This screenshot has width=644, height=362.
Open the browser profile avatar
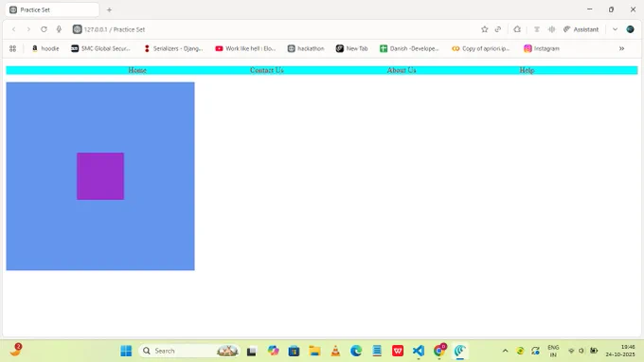pos(630,29)
